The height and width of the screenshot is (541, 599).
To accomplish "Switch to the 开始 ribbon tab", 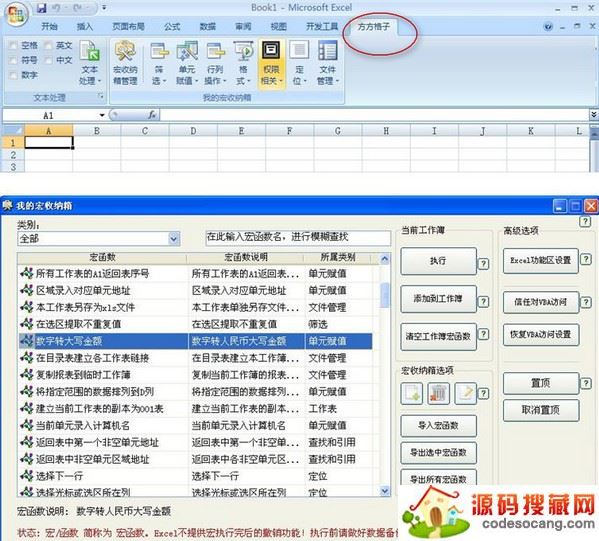I will click(49, 26).
